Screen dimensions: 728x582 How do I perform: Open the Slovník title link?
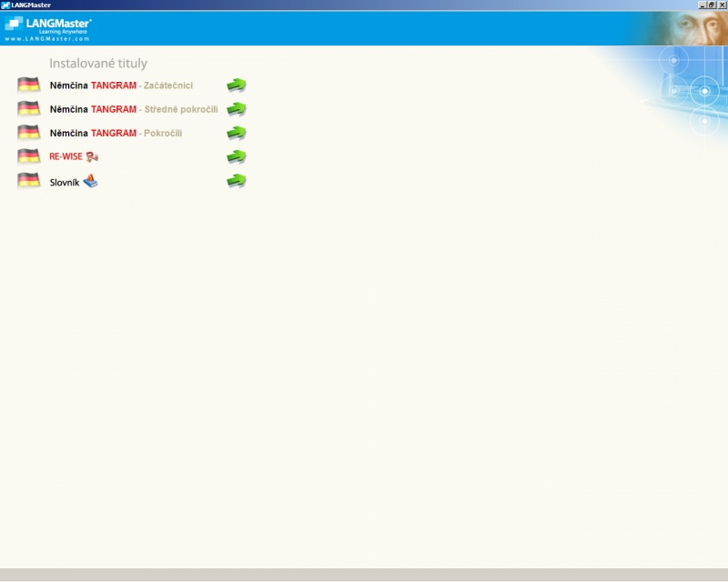pos(65,183)
